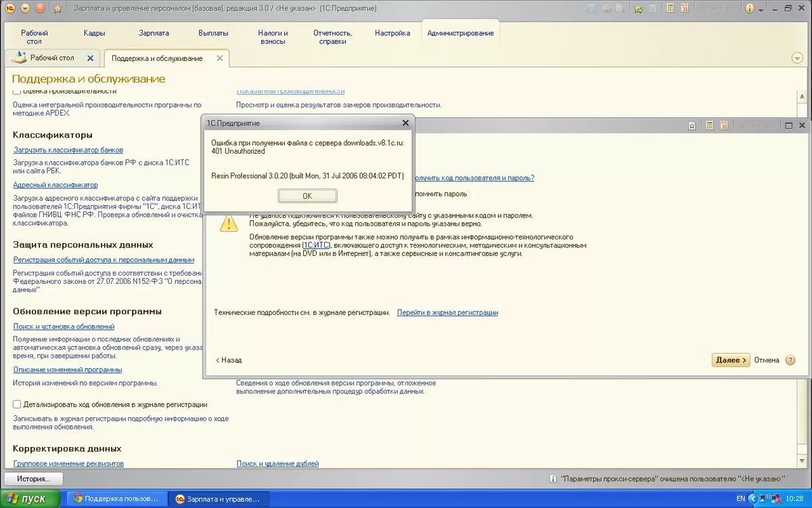Screen dimensions: 812x508
Task: Go back with the Назад button
Action: 229,360
